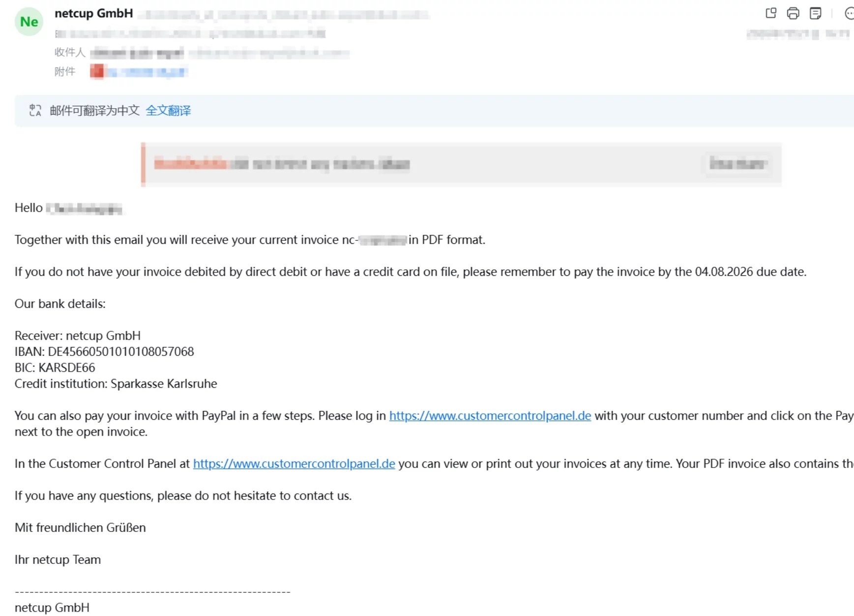
Task: Open the attached invoice file name
Action: [147, 72]
